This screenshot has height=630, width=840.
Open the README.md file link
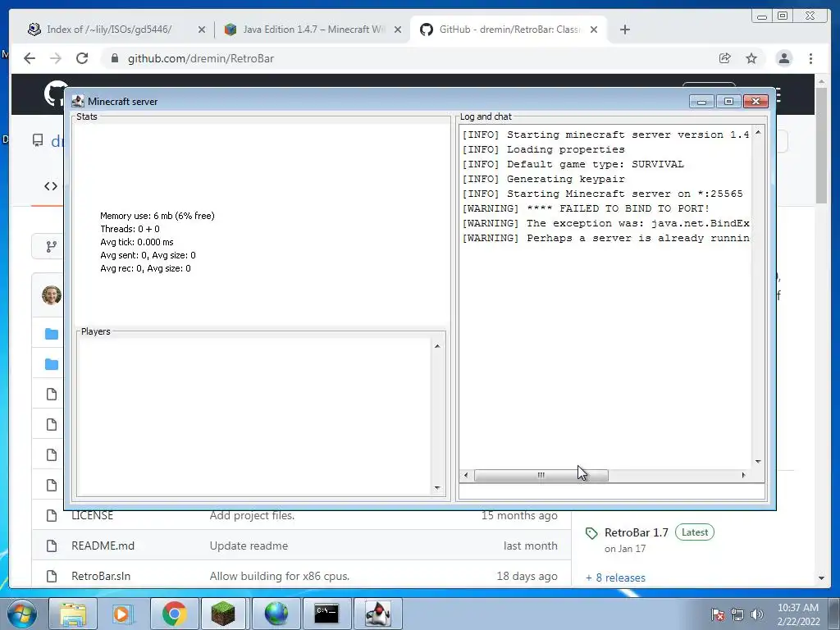pos(103,546)
